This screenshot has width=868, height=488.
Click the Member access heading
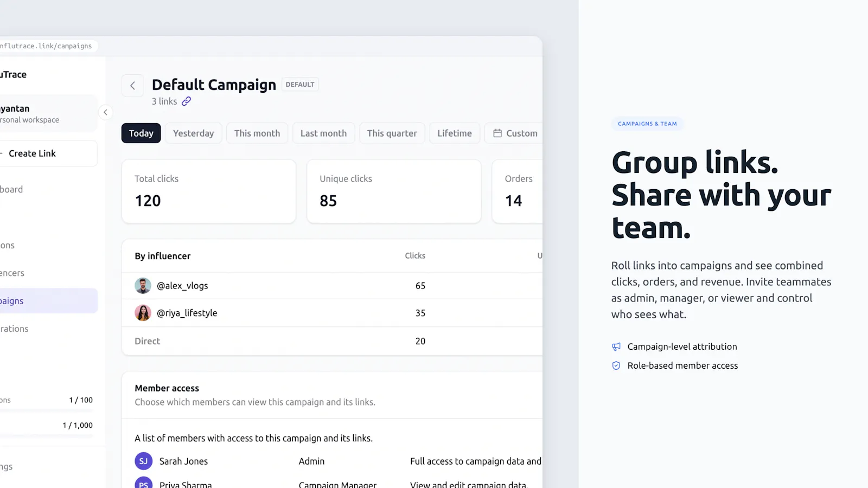click(167, 388)
